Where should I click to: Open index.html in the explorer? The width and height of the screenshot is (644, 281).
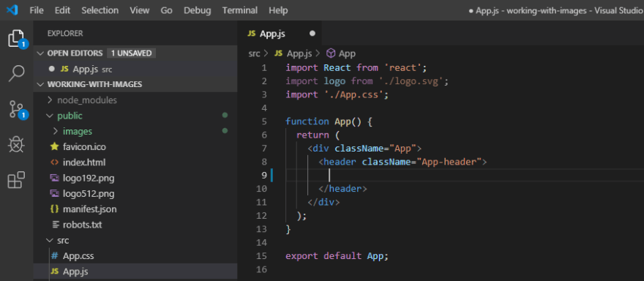point(135,162)
